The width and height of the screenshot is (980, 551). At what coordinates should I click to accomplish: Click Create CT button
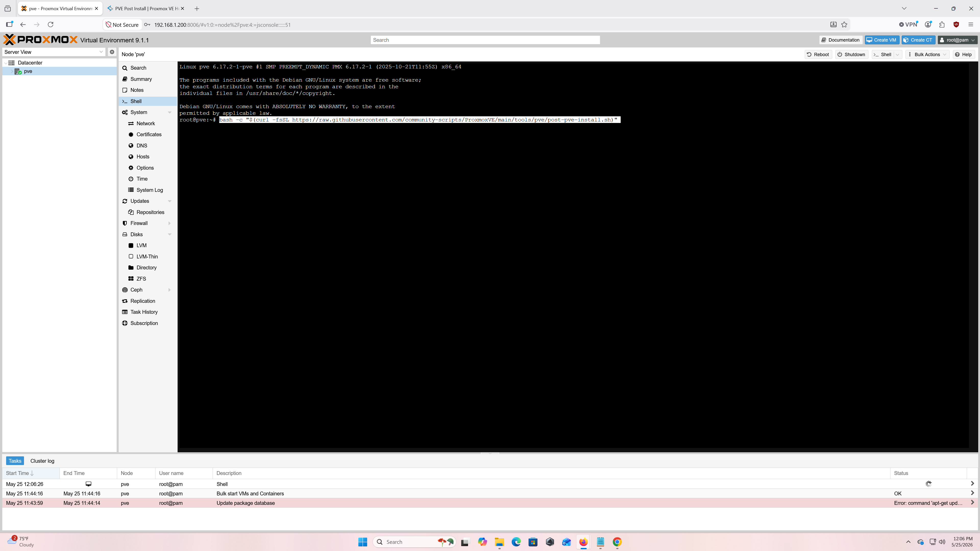coord(918,40)
